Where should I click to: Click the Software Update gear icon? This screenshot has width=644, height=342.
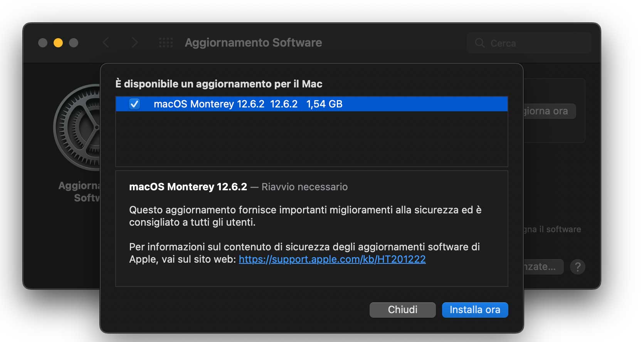[x=77, y=127]
